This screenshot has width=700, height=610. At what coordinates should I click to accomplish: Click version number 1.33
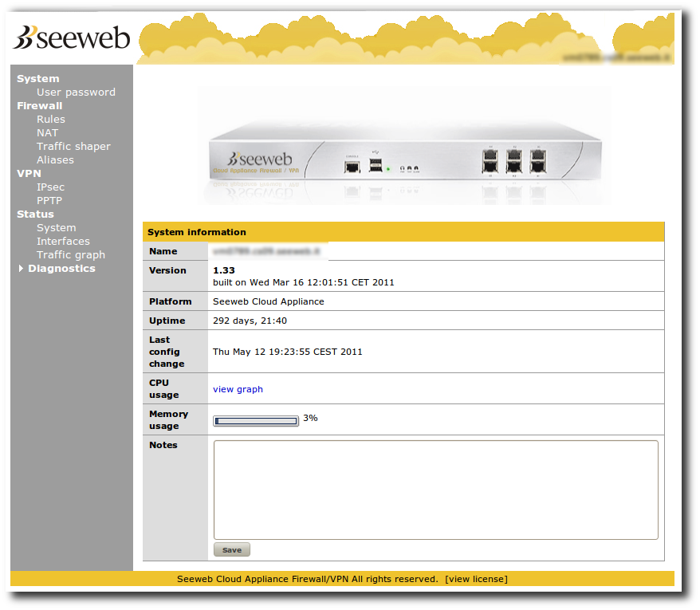[224, 270]
